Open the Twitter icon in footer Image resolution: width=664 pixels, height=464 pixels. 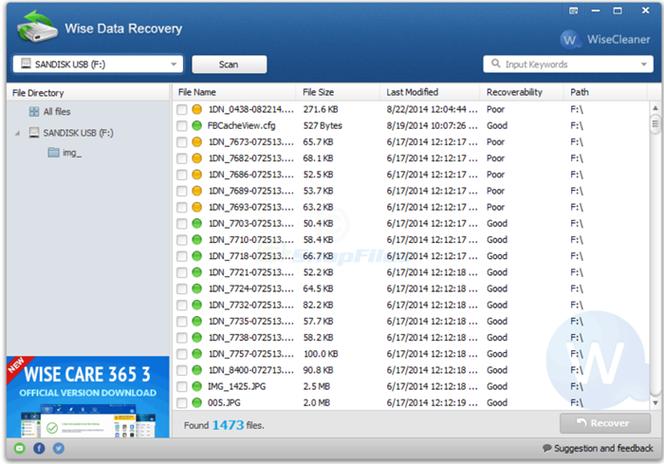pyautogui.click(x=58, y=448)
